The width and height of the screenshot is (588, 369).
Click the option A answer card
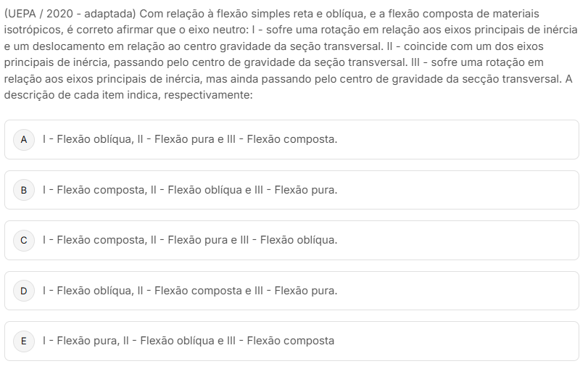[291, 139]
